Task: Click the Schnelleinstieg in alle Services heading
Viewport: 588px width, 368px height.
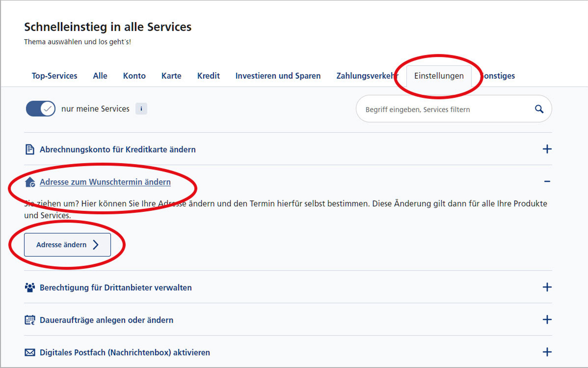Action: point(108,27)
